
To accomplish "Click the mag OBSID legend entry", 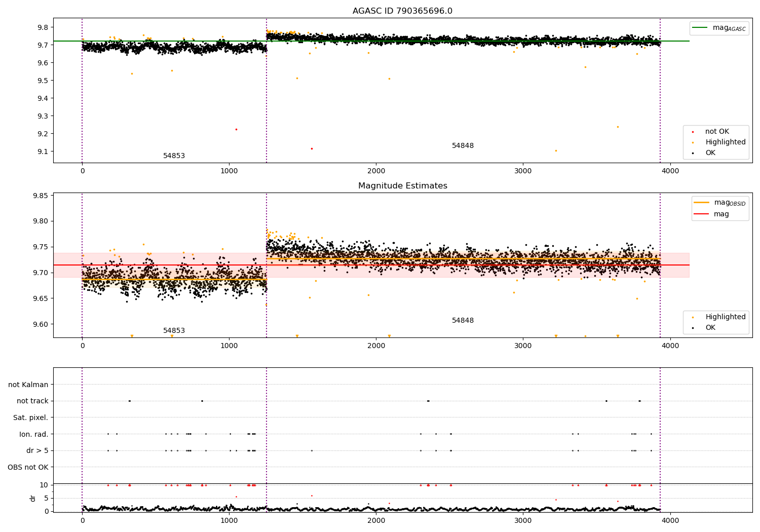I will tap(720, 203).
